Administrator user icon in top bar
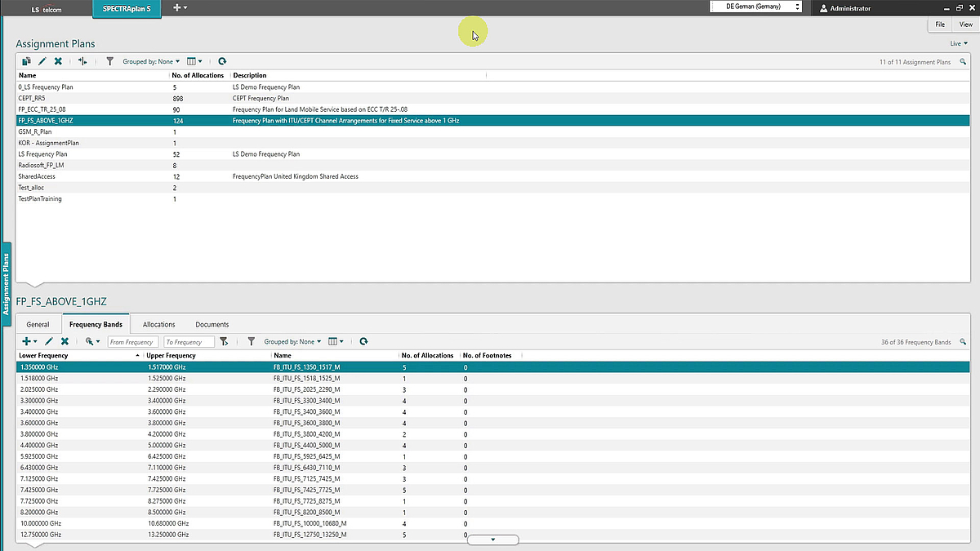Screen dimensions: 980x551 pyautogui.click(x=823, y=7)
